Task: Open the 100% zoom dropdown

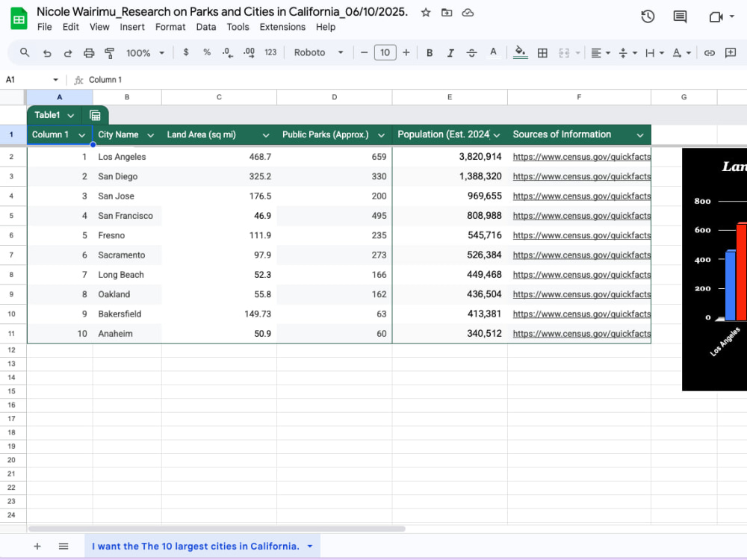Action: (145, 53)
